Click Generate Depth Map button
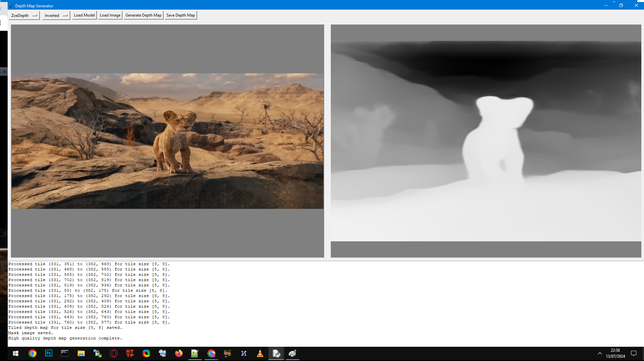 [x=143, y=15]
